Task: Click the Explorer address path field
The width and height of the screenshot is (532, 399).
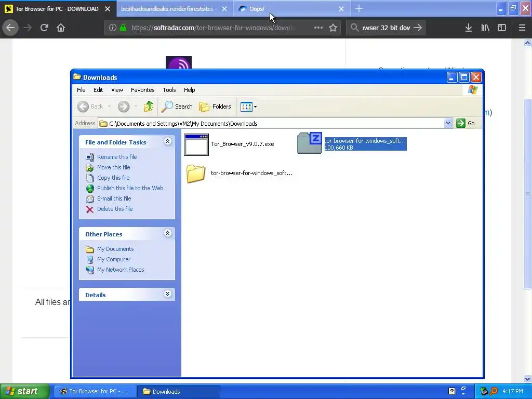Action: click(271, 124)
